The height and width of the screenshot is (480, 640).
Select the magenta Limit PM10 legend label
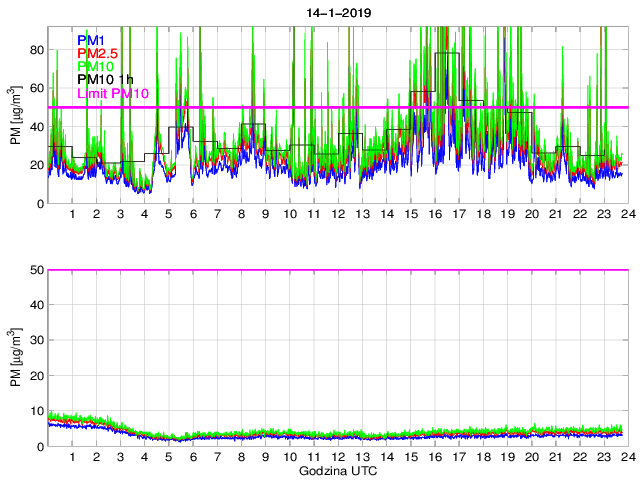point(112,94)
